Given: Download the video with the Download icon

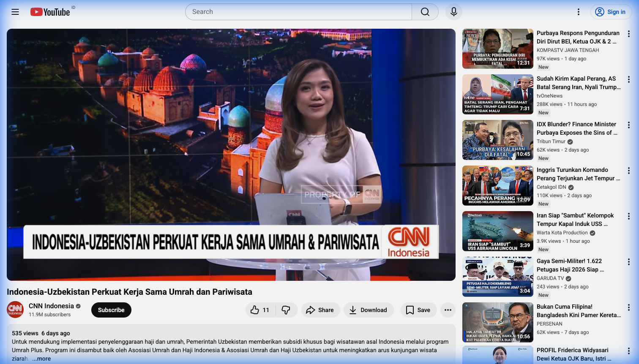Looking at the screenshot, I should pos(369,310).
